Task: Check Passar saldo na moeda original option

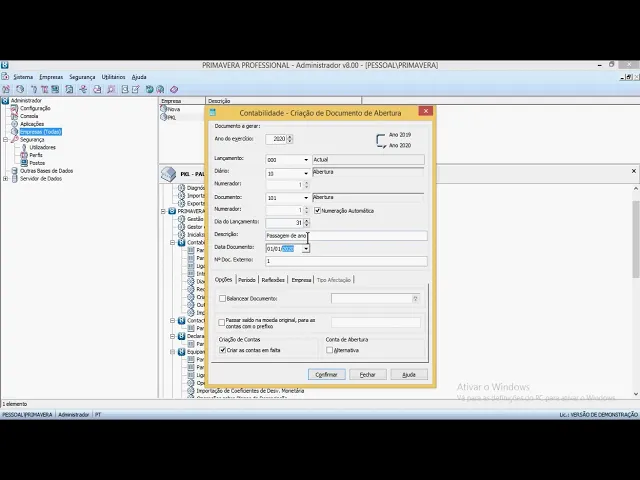Action: 222,322
